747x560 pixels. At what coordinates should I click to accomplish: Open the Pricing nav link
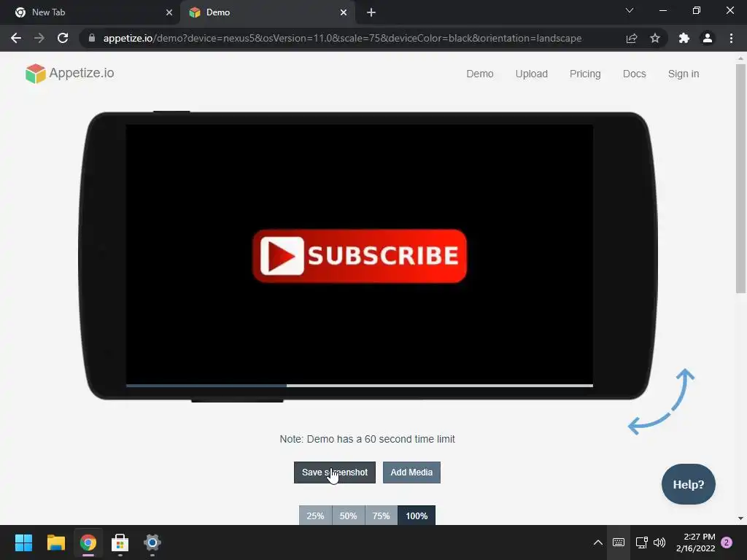click(585, 74)
